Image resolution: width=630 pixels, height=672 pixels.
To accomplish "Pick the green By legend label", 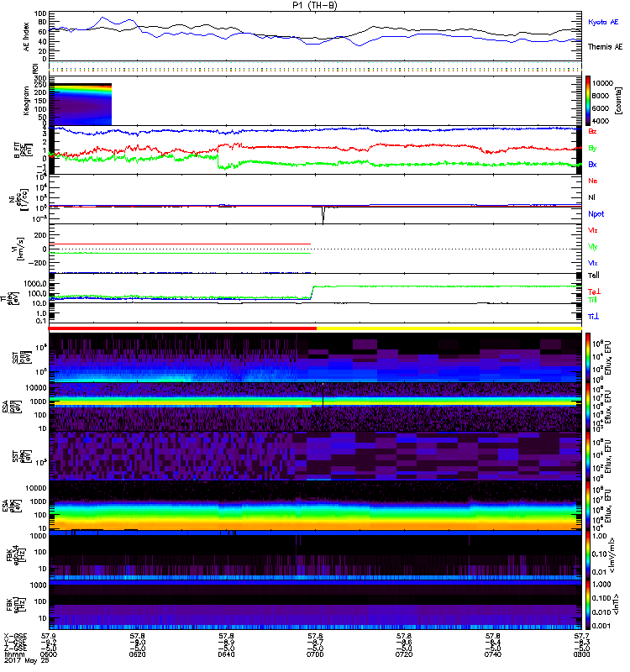I will click(593, 148).
